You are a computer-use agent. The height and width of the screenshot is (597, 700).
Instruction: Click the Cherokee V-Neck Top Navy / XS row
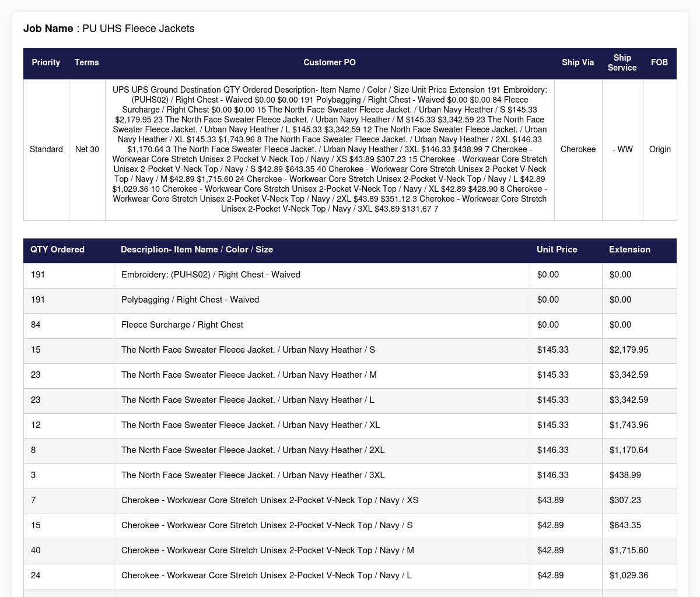coord(350,500)
